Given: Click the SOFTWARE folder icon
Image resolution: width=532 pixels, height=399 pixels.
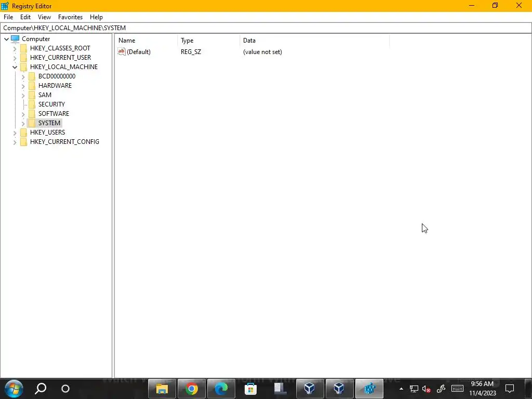Looking at the screenshot, I should (32, 114).
